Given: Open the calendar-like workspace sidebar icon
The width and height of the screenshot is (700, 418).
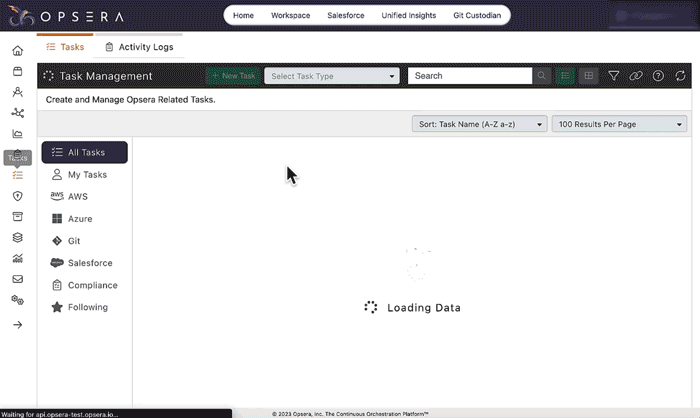Looking at the screenshot, I should point(17,71).
